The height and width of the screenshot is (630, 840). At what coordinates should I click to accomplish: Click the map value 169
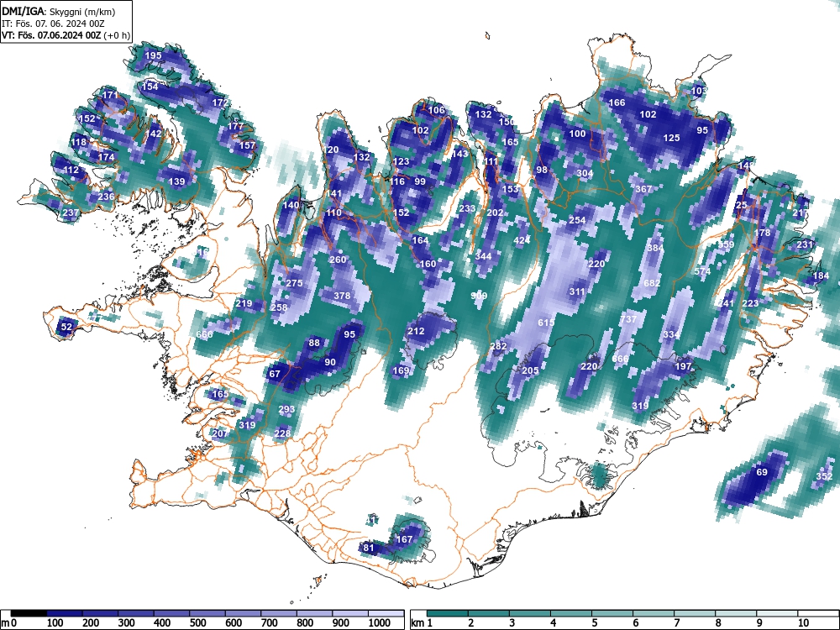[401, 370]
